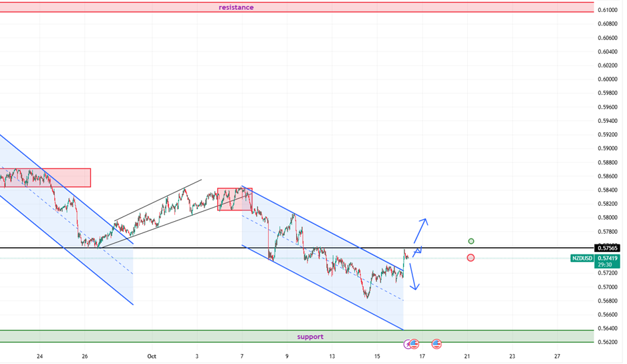Screen dimensions: 627x364
Task: Click date 21 on the time axis
Action: coord(467,356)
